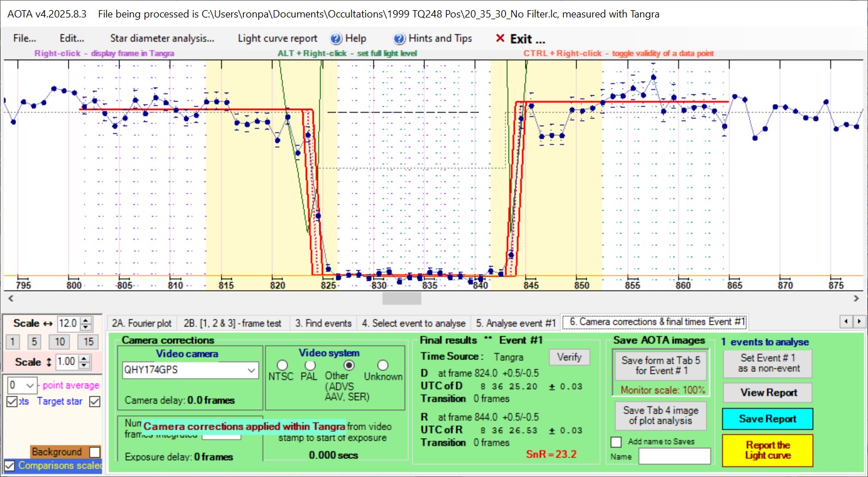The height and width of the screenshot is (477, 868).
Task: Expand the Video camera QHY174GPS dropdown
Action: pos(251,370)
